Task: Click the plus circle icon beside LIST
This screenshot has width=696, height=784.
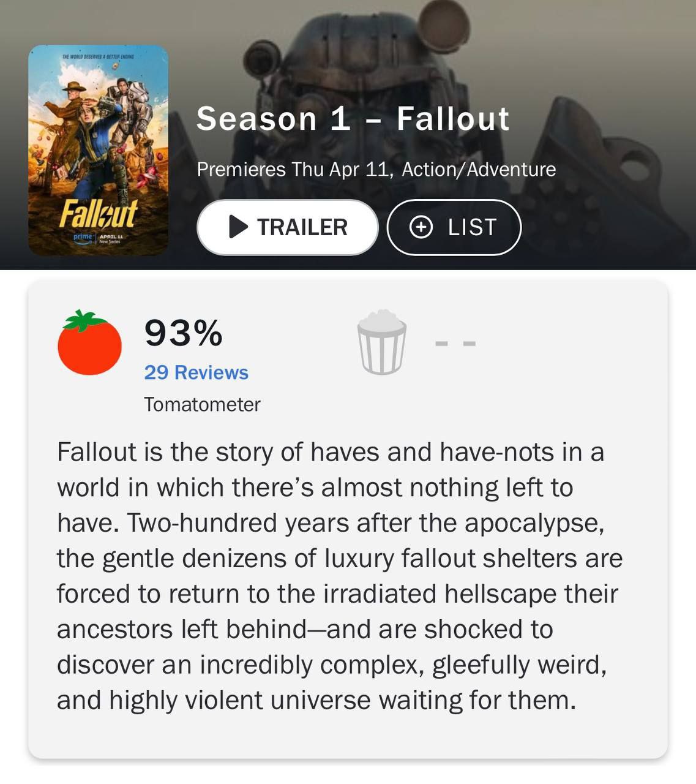Action: tap(421, 227)
